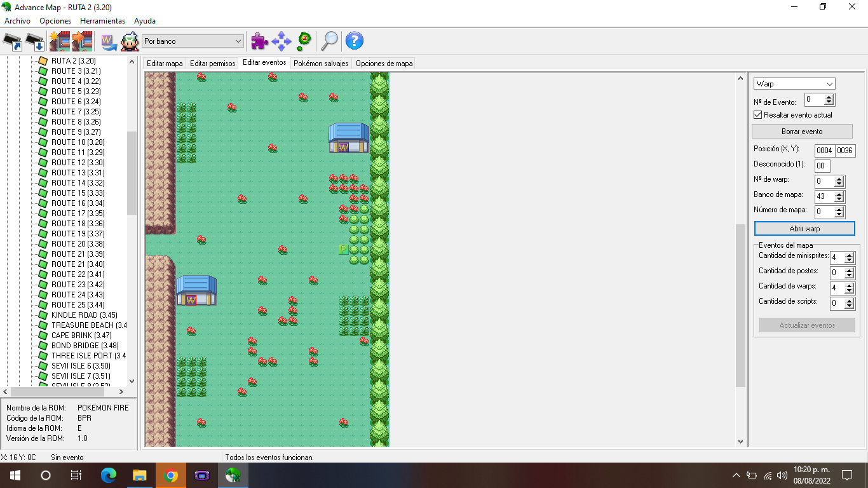The width and height of the screenshot is (868, 488).
Task: Click the Save ROM toolbar icon
Action: tap(36, 41)
